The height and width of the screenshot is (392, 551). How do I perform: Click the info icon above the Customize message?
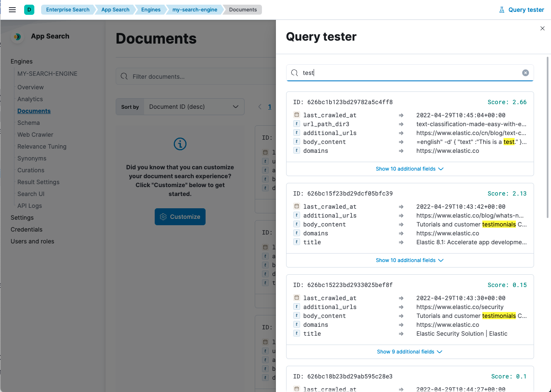(180, 144)
